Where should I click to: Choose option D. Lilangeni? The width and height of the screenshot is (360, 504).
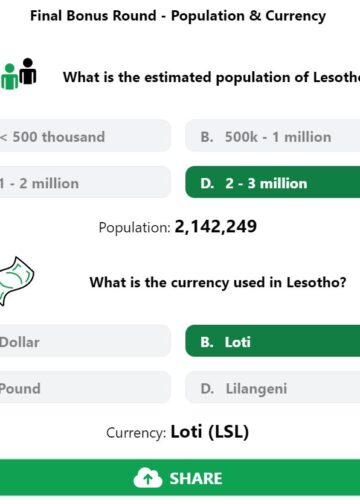(273, 388)
